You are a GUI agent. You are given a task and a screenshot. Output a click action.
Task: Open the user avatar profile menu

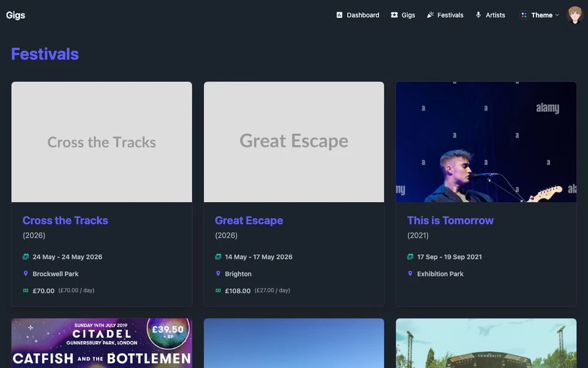pos(575,15)
